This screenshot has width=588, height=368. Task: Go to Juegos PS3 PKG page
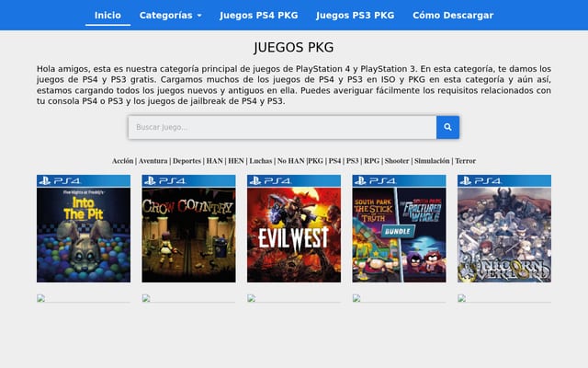coord(356,16)
